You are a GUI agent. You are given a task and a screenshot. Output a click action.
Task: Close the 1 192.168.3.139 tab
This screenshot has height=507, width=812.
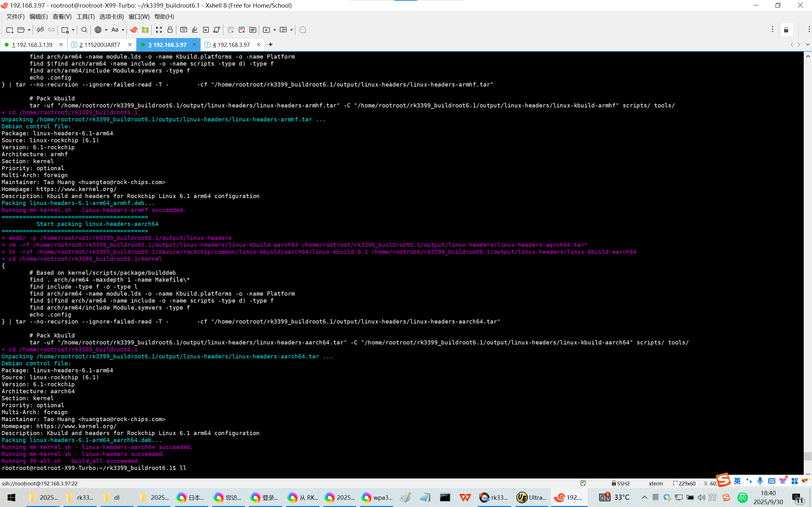coord(61,45)
